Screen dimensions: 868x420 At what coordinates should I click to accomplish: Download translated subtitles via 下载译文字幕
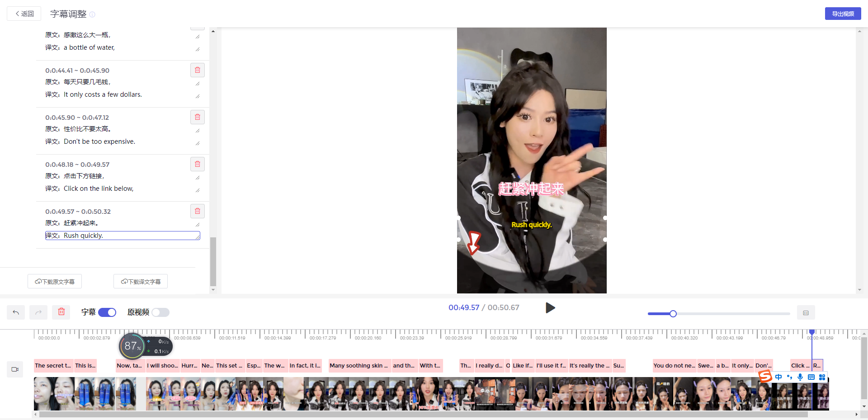(x=141, y=281)
